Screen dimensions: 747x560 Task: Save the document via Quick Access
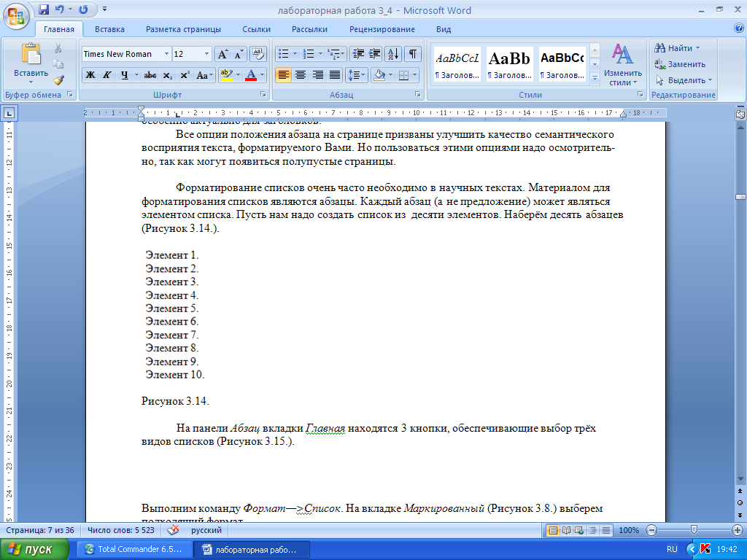[x=43, y=9]
